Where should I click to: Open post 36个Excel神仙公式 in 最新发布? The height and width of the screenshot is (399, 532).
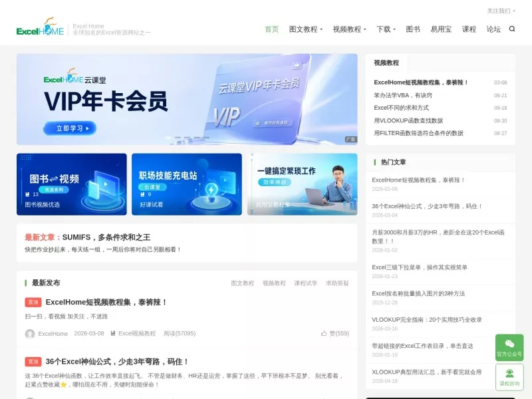[118, 361]
